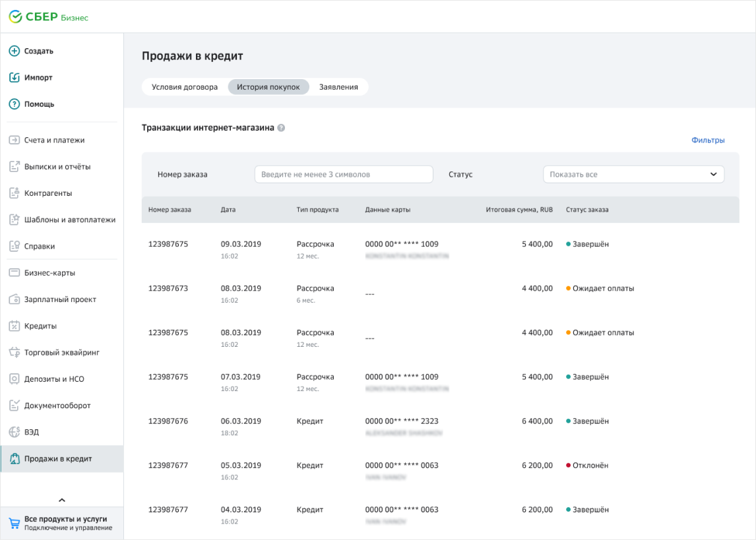Click the Сбер Бизнес logo
756x540 pixels.
pyautogui.click(x=48, y=17)
